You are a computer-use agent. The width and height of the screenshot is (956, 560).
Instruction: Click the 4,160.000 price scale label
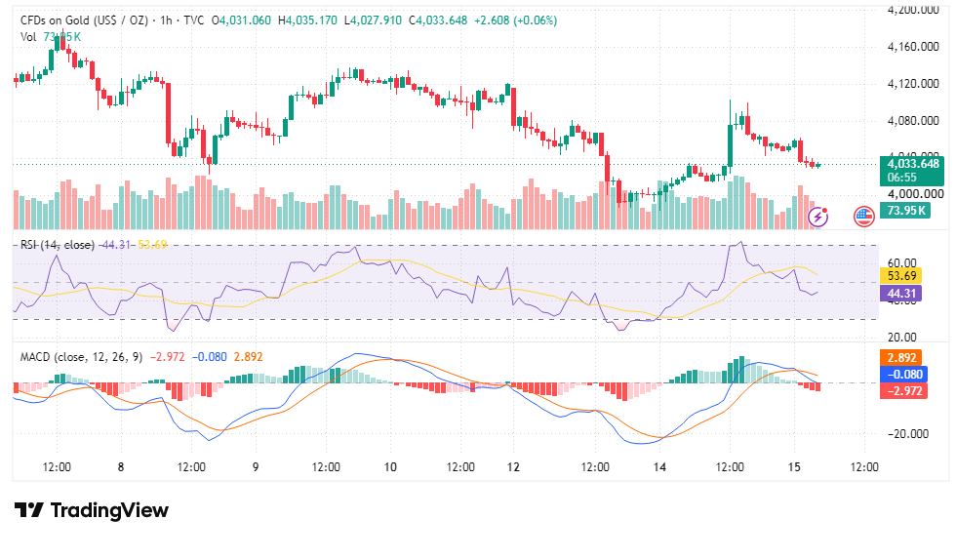pos(913,47)
